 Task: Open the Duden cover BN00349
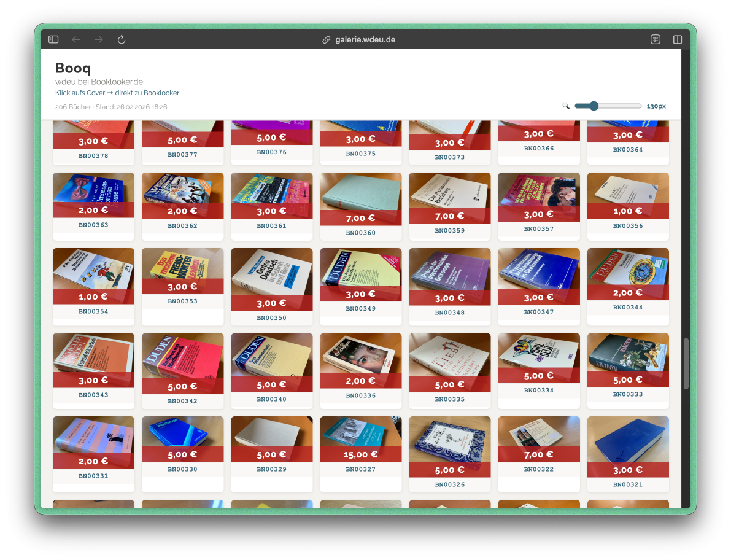click(360, 274)
